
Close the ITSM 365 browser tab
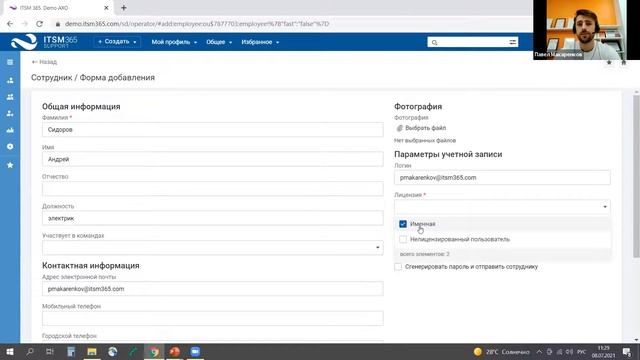tap(106, 8)
